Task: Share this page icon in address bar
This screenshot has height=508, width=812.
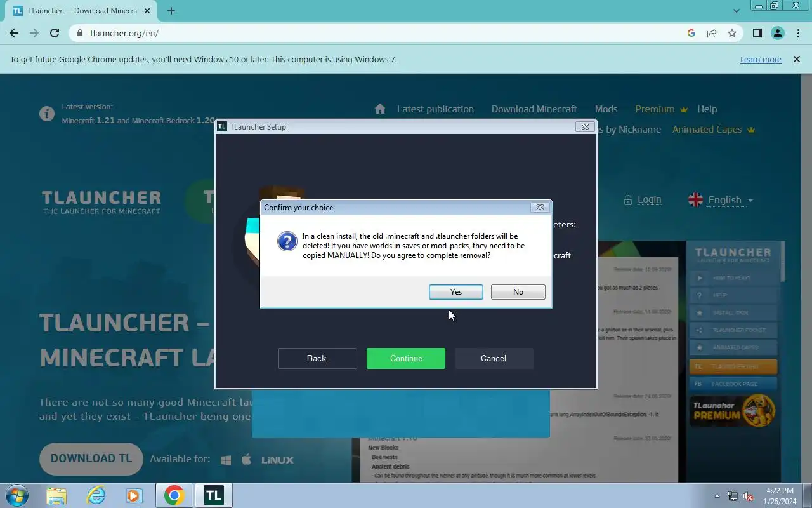Action: coord(712,33)
